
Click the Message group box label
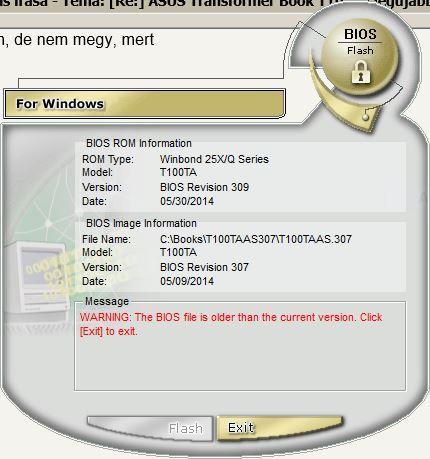point(107,301)
